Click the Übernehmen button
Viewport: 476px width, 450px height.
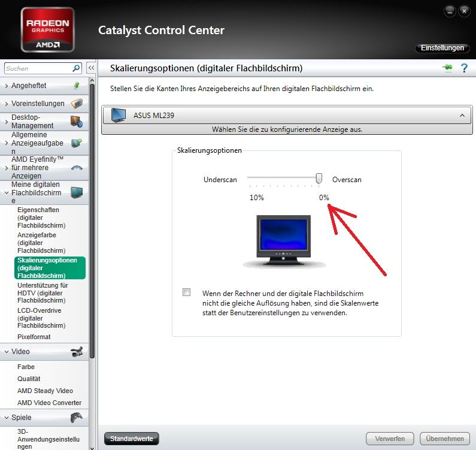point(445,439)
